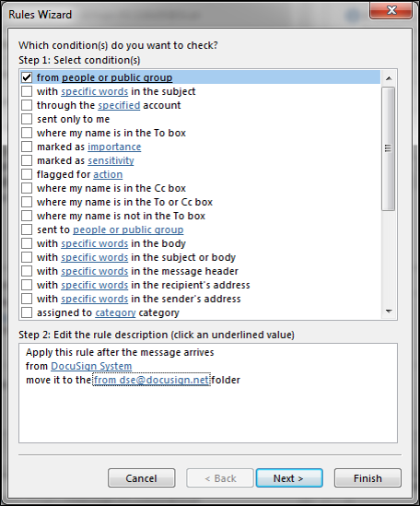Open the 'importance' link in conditions list

pos(114,147)
